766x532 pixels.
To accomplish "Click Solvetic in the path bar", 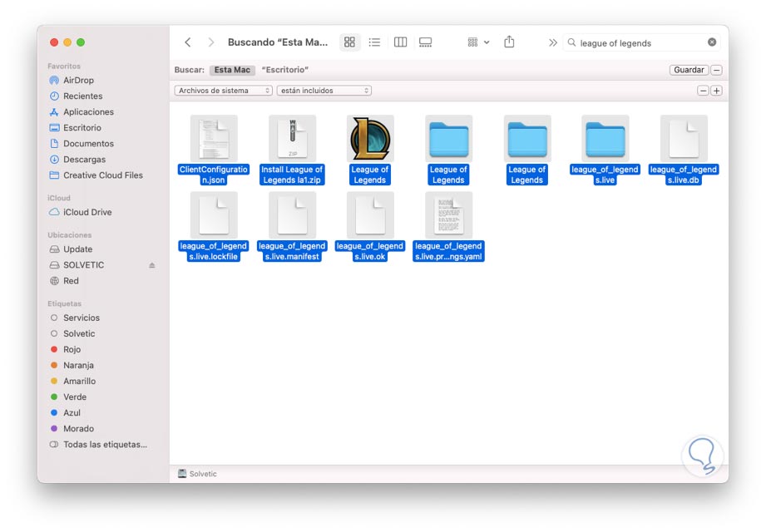I will (197, 474).
